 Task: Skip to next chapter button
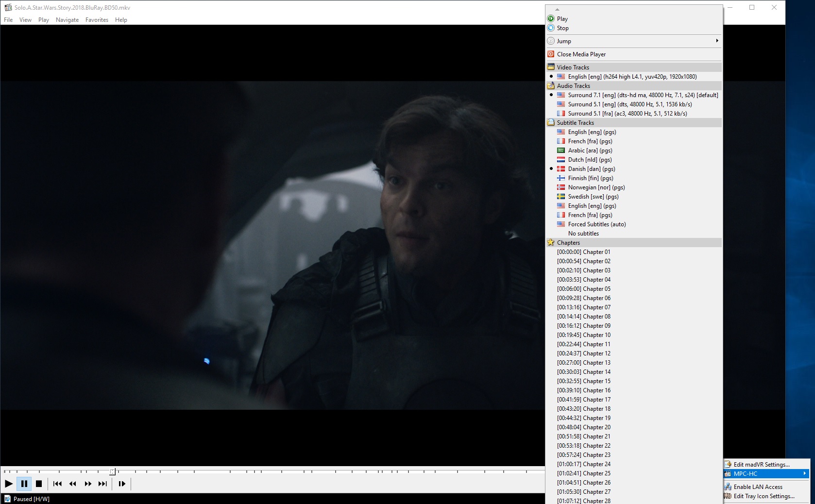(102, 484)
